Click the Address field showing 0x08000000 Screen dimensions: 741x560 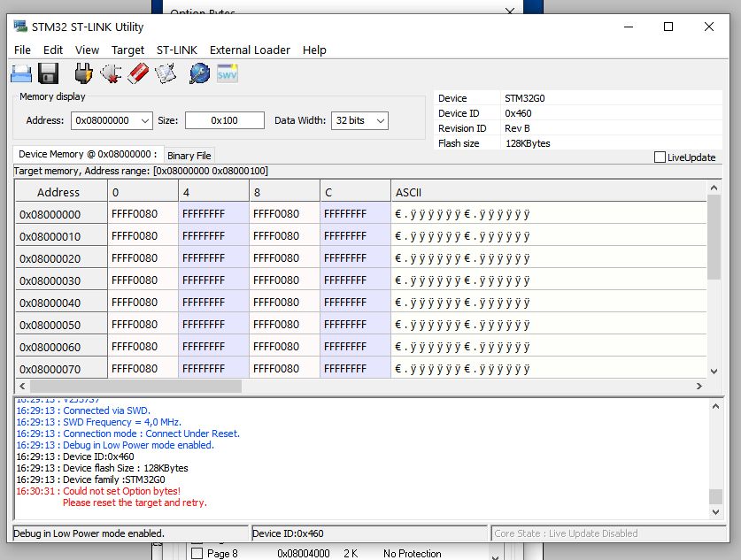pyautogui.click(x=105, y=120)
